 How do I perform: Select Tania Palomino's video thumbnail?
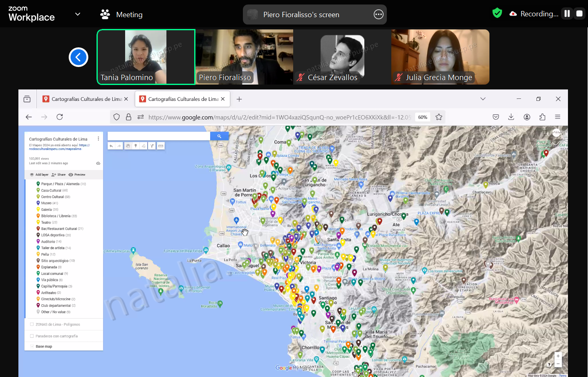point(146,57)
